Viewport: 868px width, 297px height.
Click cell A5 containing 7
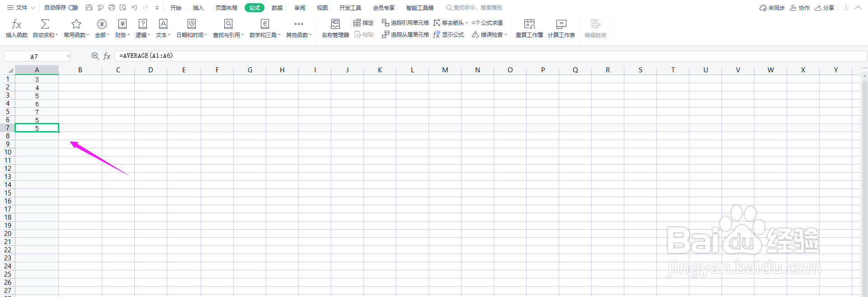tap(37, 112)
